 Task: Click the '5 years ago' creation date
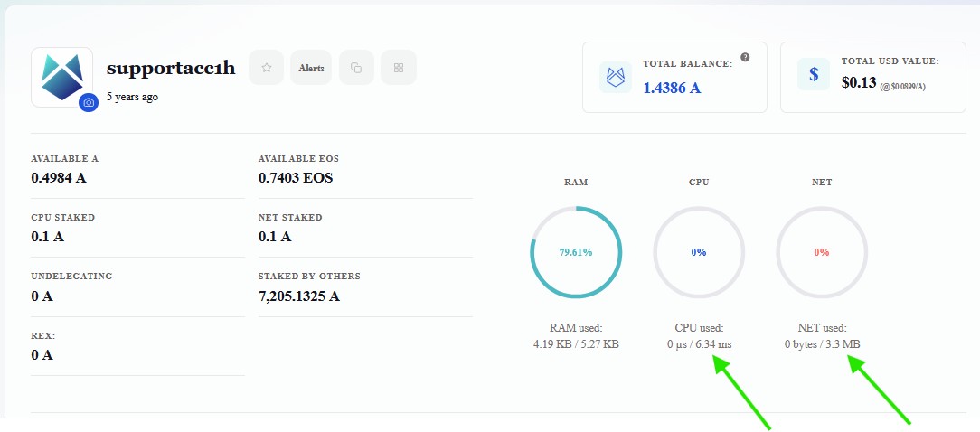pyautogui.click(x=133, y=97)
